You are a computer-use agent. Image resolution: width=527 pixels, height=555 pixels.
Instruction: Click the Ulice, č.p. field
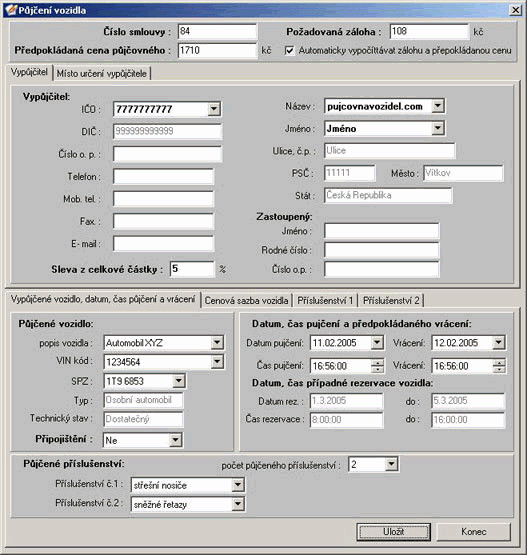click(390, 150)
